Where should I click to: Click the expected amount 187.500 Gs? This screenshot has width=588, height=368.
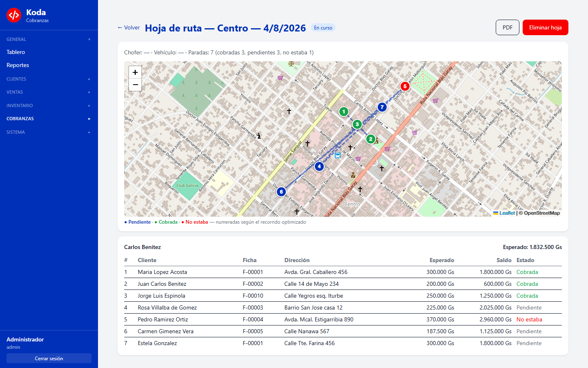click(440, 331)
